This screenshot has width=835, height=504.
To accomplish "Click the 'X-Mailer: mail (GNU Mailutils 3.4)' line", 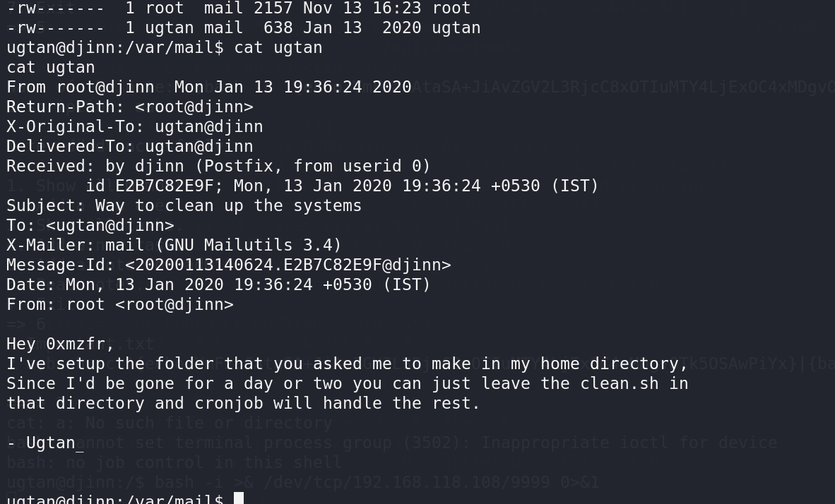I will 174,245.
